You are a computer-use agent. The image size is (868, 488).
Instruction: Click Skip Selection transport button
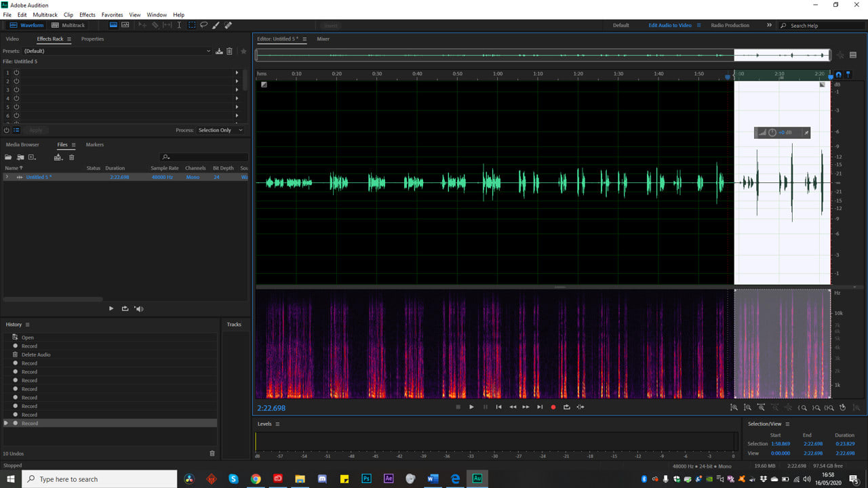[580, 407]
